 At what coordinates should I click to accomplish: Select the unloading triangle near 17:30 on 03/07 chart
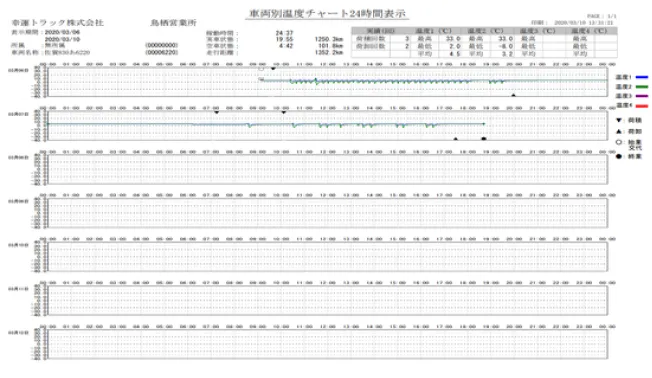coord(456,139)
